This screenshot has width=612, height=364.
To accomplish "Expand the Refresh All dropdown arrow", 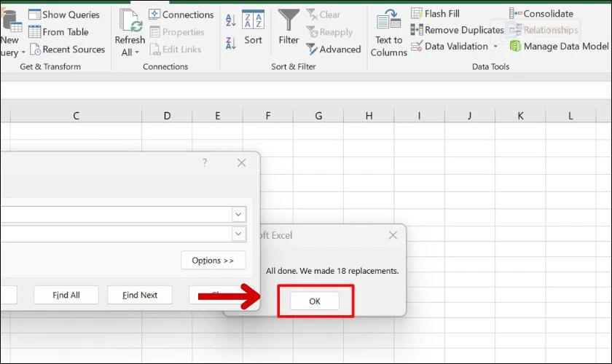I will tap(137, 52).
